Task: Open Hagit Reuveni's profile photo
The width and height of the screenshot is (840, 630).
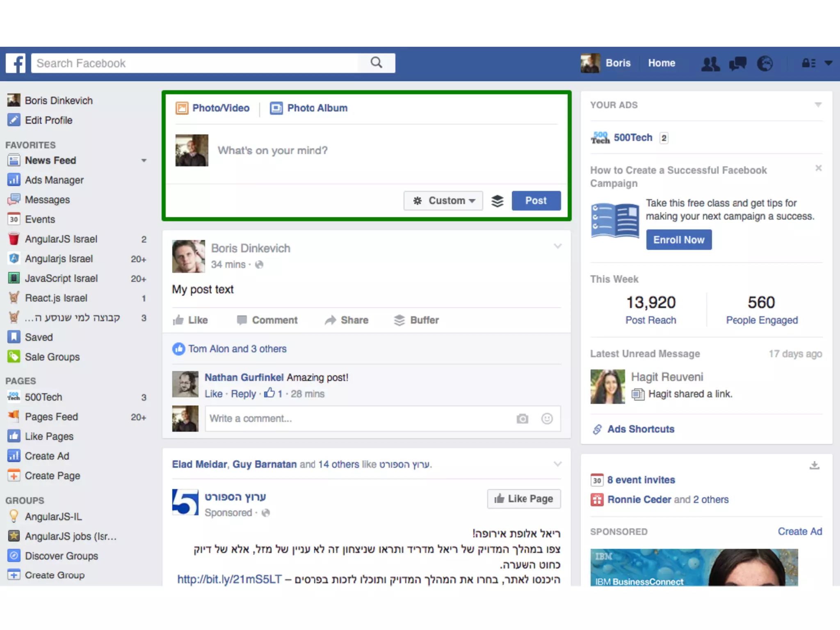Action: [x=607, y=386]
